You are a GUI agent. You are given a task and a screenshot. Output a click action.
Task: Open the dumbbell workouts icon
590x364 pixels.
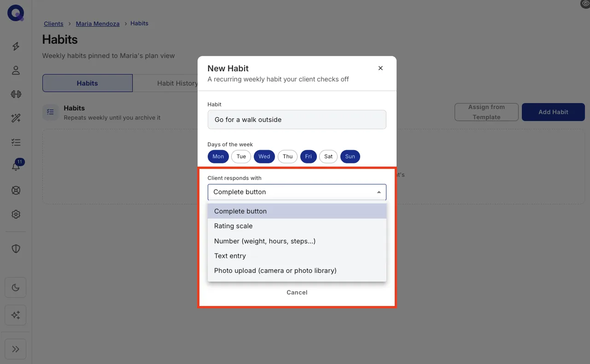[x=16, y=94]
